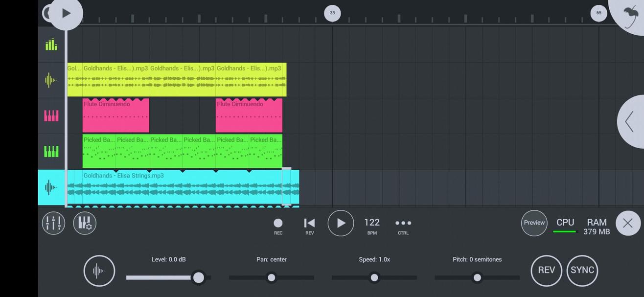Select the waveform icon on the Goldhands mp3 track
644x297 pixels.
(51, 80)
